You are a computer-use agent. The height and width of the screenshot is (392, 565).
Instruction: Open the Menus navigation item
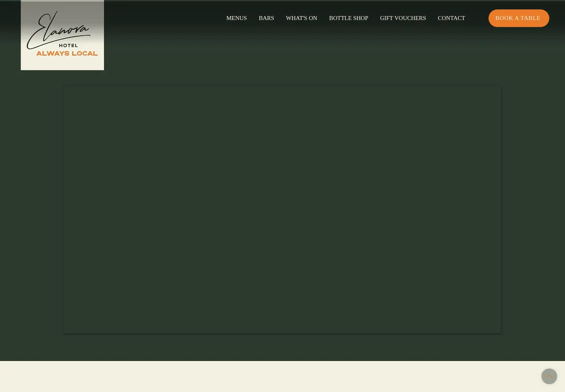[237, 18]
